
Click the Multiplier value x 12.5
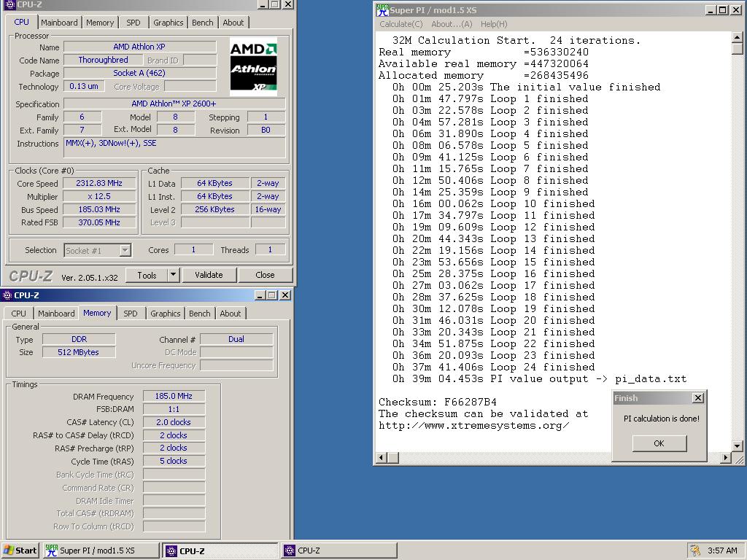(x=99, y=196)
